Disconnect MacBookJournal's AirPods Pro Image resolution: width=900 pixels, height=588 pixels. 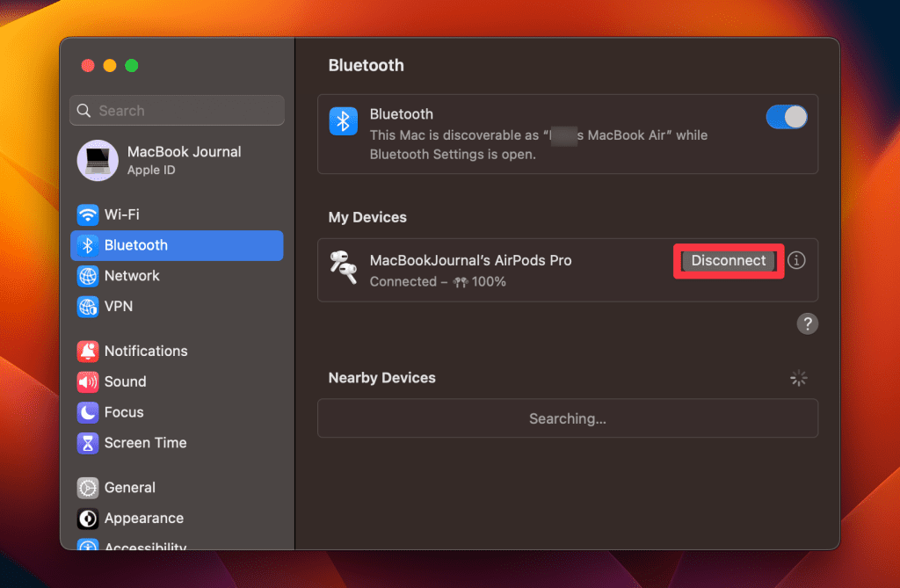click(x=728, y=261)
